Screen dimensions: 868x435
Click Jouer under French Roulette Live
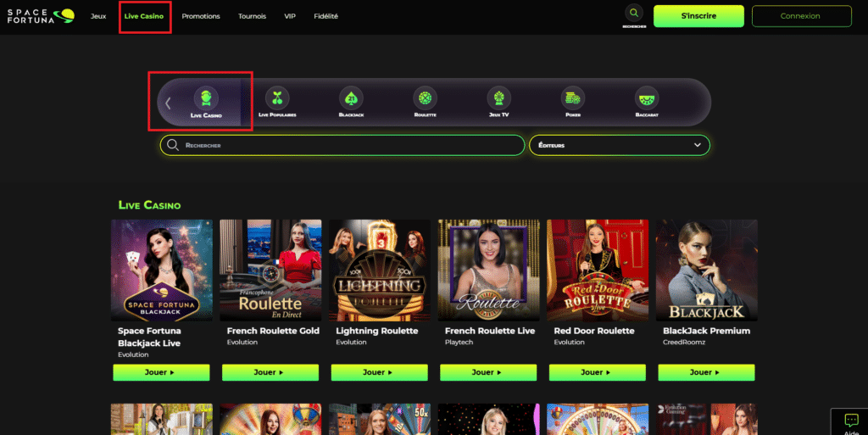(x=488, y=372)
